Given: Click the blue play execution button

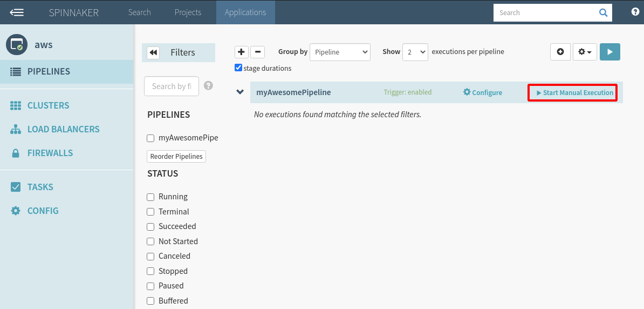Looking at the screenshot, I should click(610, 52).
